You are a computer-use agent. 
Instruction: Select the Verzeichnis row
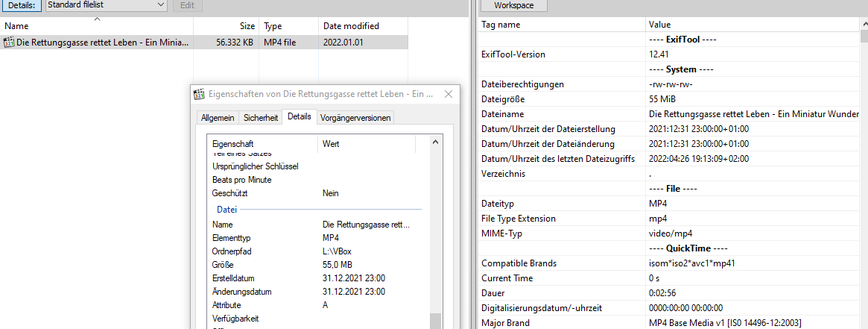[x=669, y=174]
